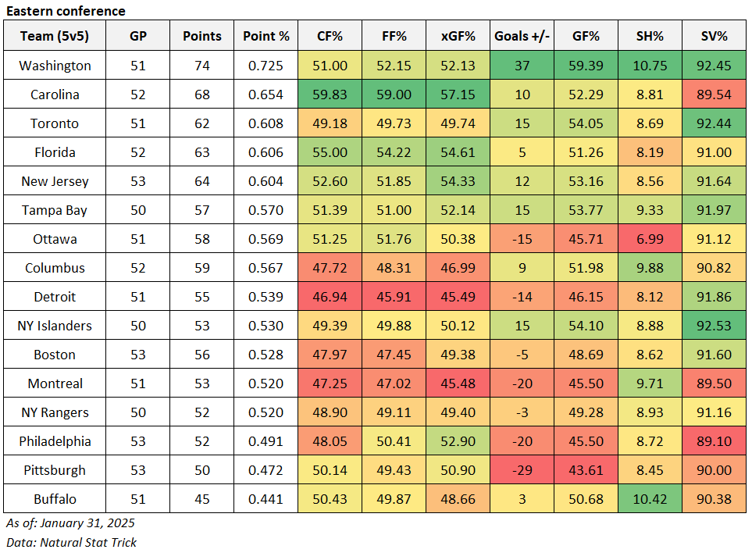Select Ottawa's red SH% cell 6.99
Screen dimensions: 752x560
[650, 239]
